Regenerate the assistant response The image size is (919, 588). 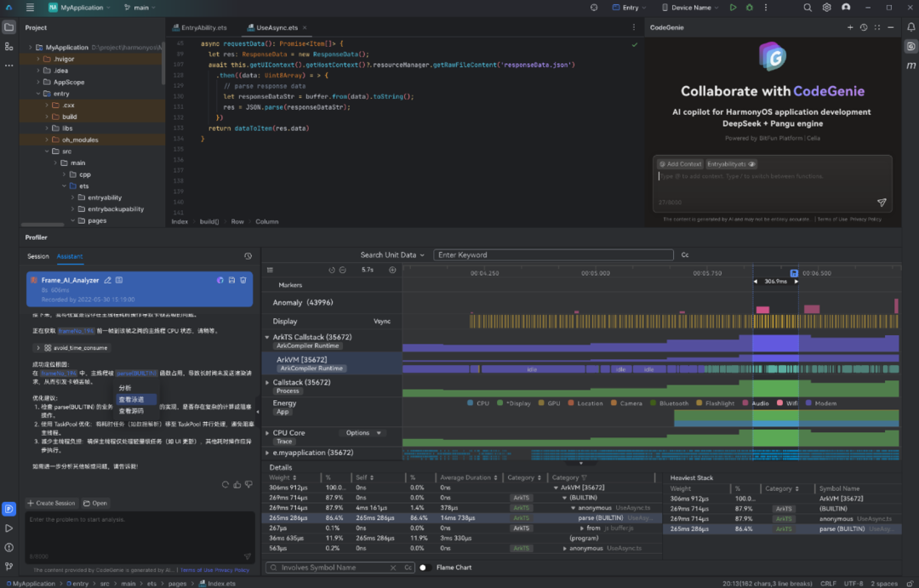pyautogui.click(x=225, y=484)
